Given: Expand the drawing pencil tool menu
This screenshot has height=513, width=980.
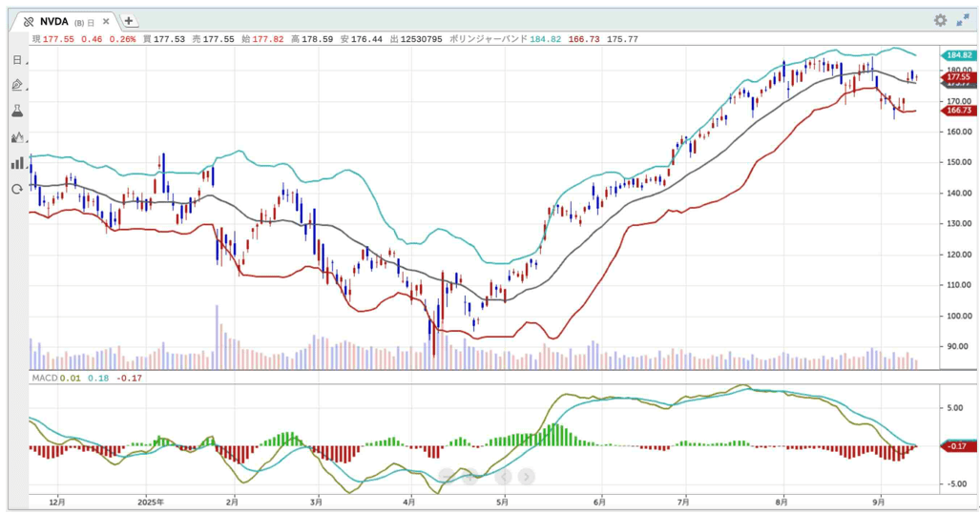Looking at the screenshot, I should [17, 86].
